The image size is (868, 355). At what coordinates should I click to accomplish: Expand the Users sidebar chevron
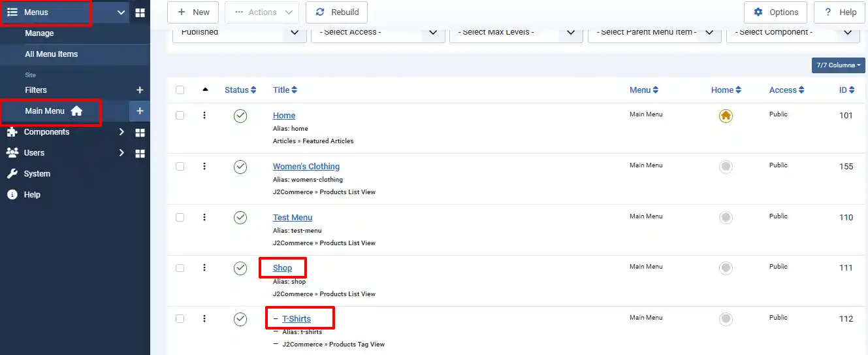click(x=121, y=153)
